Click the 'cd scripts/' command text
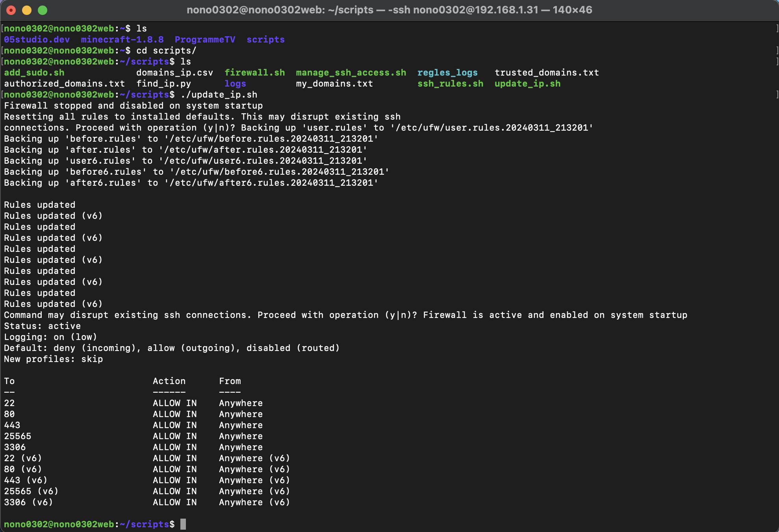 pyautogui.click(x=167, y=50)
